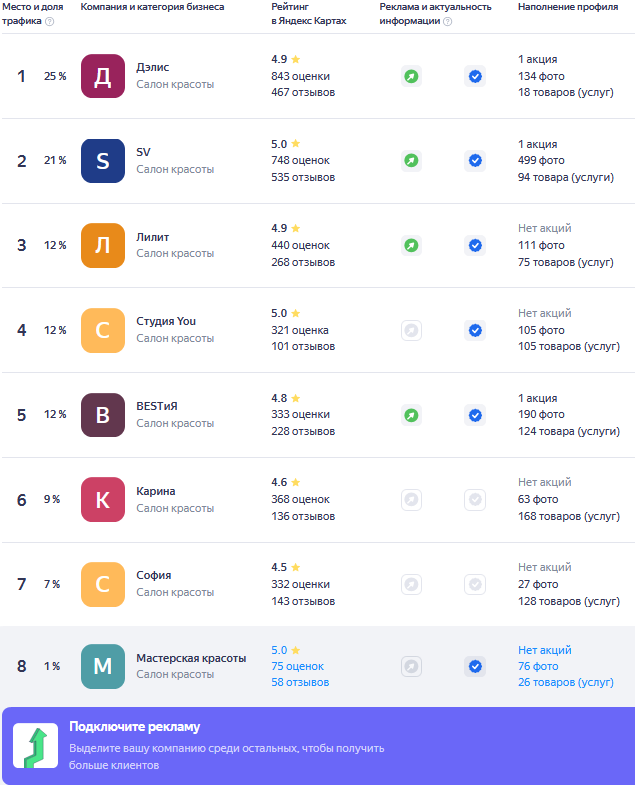Select the Карина salon row name
Viewport: 635px width, 785px height.
click(156, 491)
